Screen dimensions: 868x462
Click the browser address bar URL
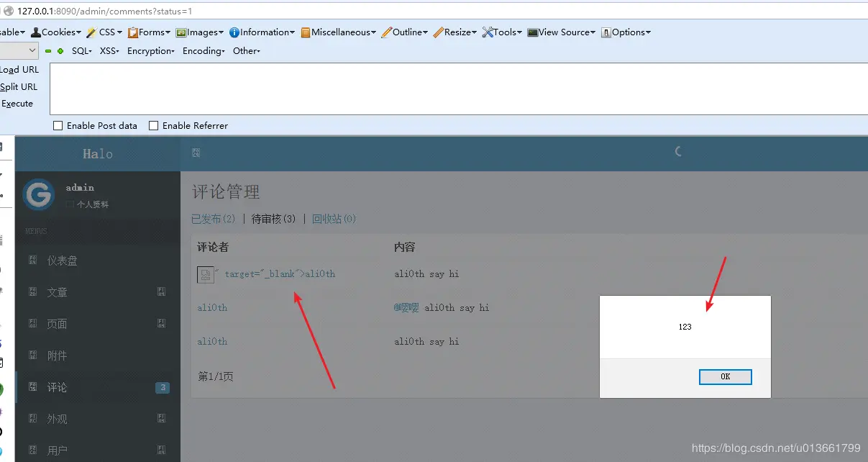[105, 12]
